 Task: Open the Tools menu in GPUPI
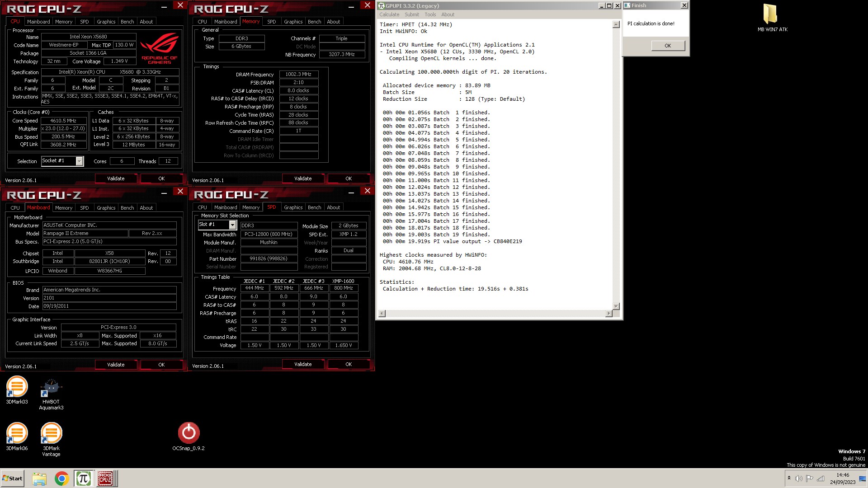pos(430,14)
